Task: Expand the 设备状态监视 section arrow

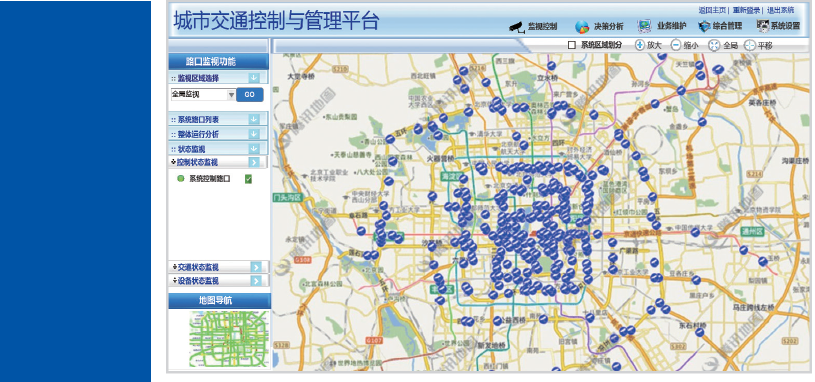Action: 256,281
